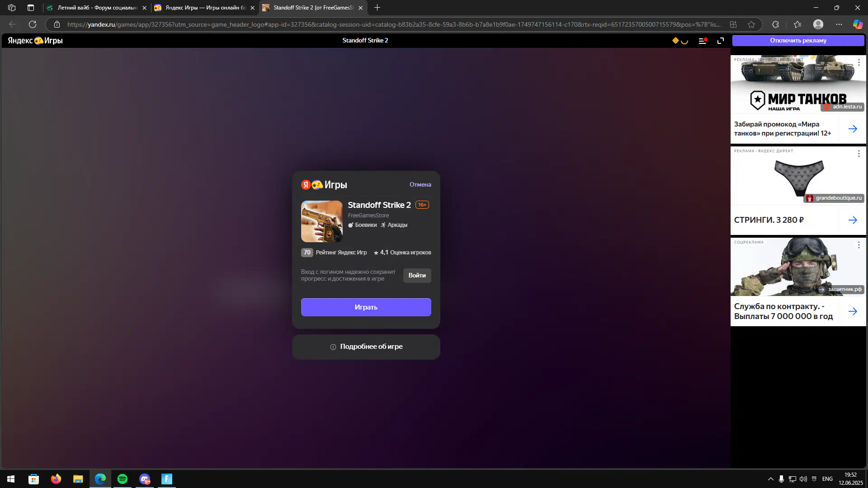Screen dimensions: 868x488
Task: Open the browser profile icon
Action: 818,24
